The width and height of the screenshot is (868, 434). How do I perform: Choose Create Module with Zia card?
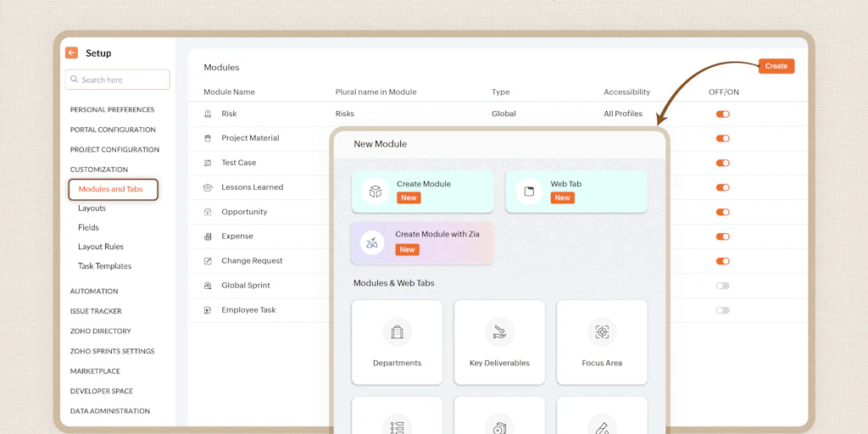pyautogui.click(x=422, y=243)
